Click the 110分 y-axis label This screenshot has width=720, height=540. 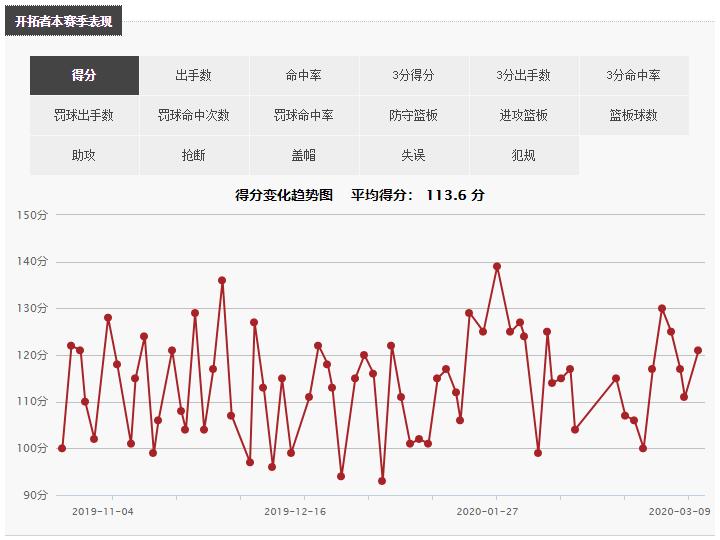click(x=32, y=401)
